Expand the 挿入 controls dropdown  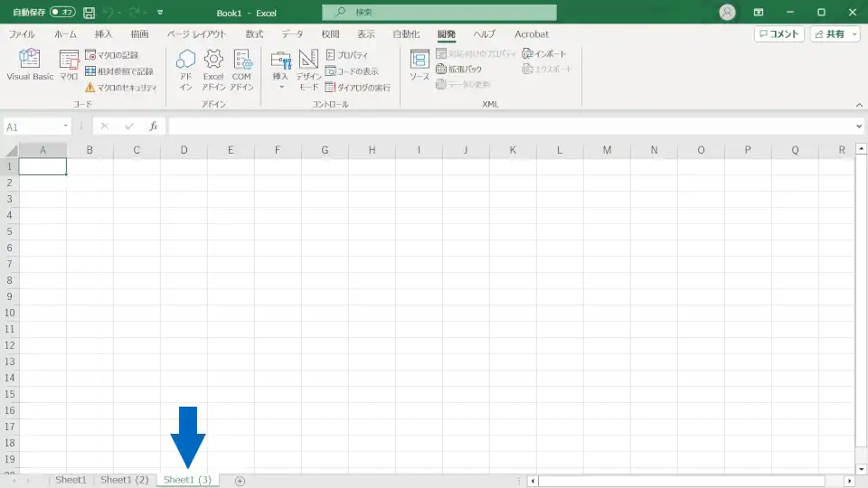tap(280, 87)
